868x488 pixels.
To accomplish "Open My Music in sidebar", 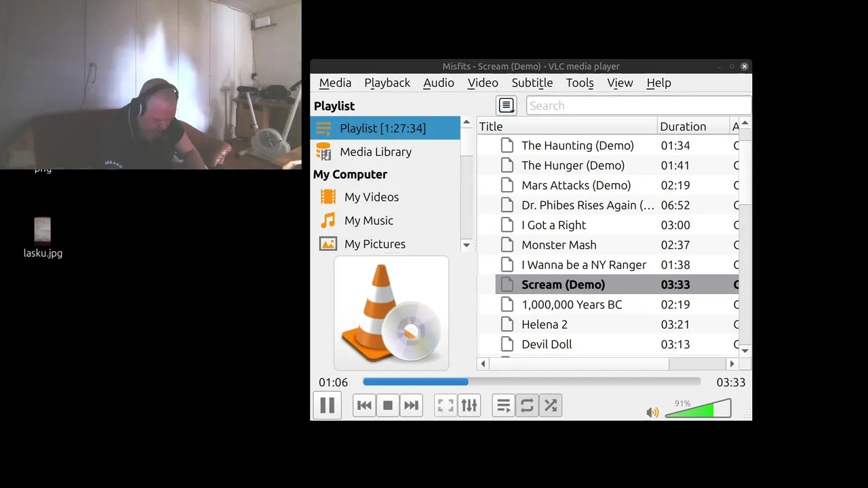I will pos(385,220).
